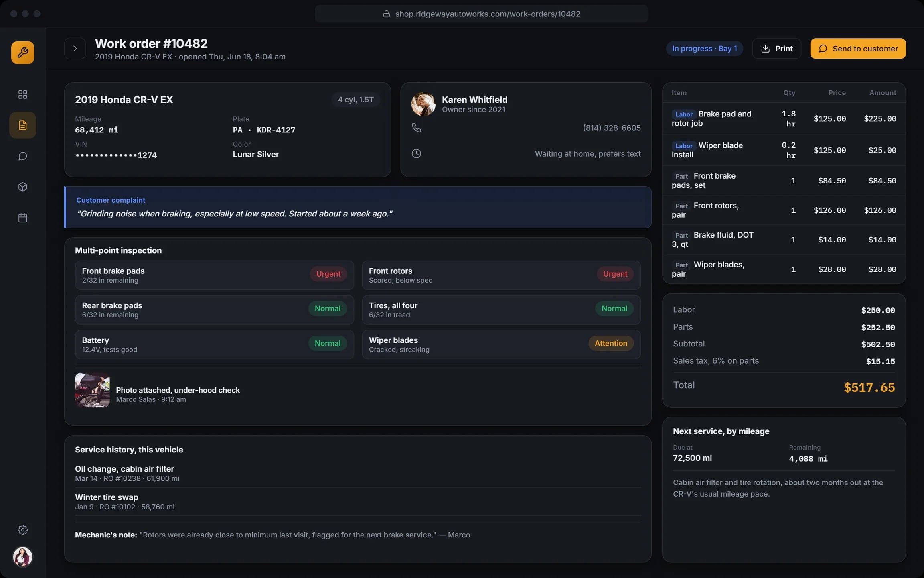Open settings gear icon in sidebar

coord(23,530)
